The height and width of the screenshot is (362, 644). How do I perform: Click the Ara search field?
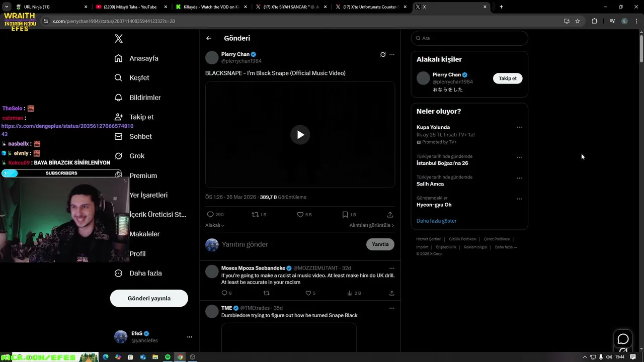tap(469, 38)
